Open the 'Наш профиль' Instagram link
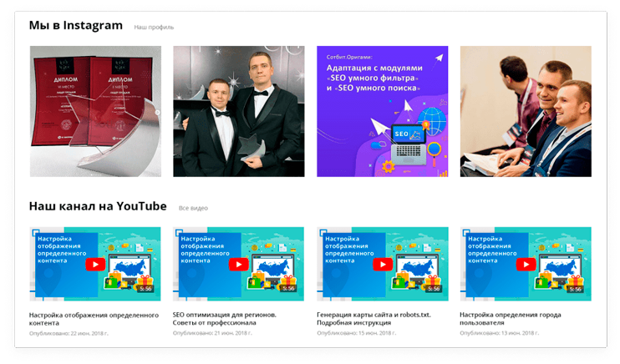The height and width of the screenshot is (364, 620). pos(154,28)
